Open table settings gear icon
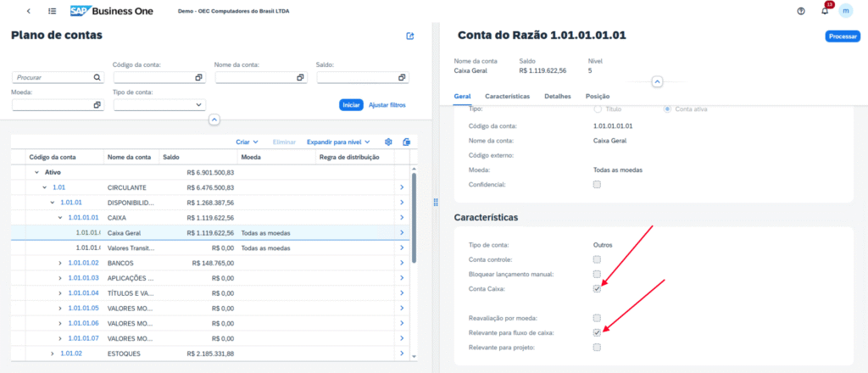This screenshot has width=868, height=373. [x=389, y=142]
